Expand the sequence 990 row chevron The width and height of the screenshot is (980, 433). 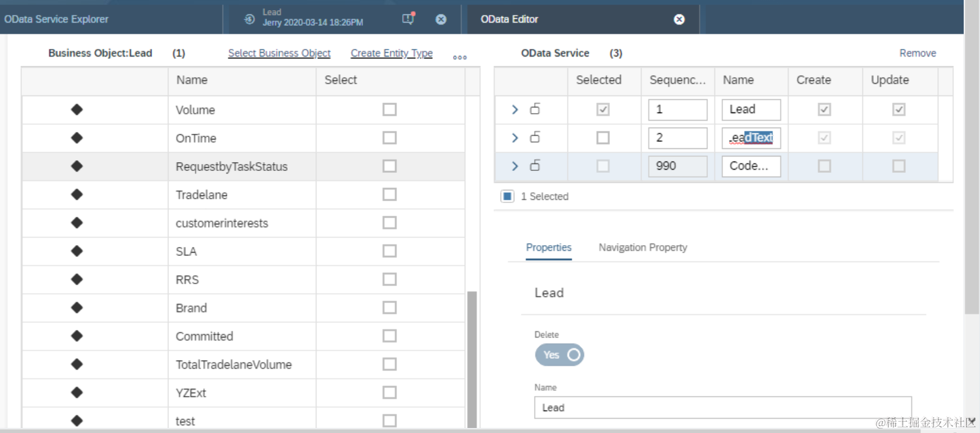coord(515,166)
